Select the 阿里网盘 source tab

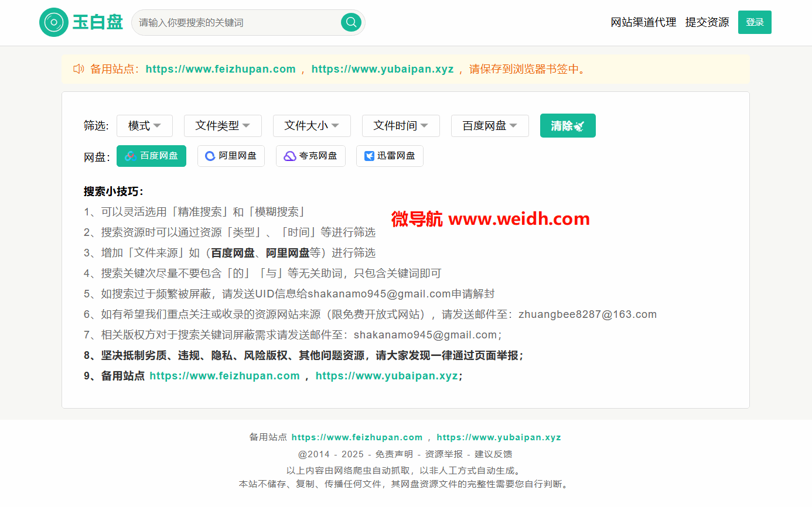pyautogui.click(x=231, y=156)
